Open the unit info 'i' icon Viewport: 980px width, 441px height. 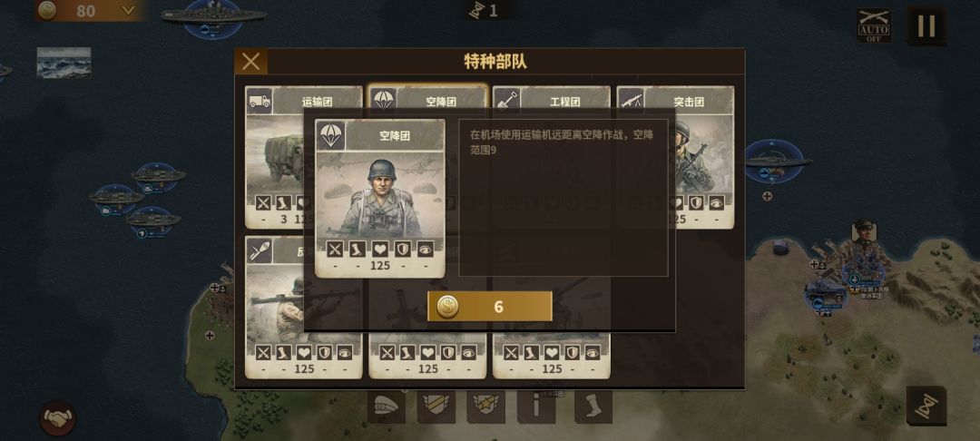(535, 407)
